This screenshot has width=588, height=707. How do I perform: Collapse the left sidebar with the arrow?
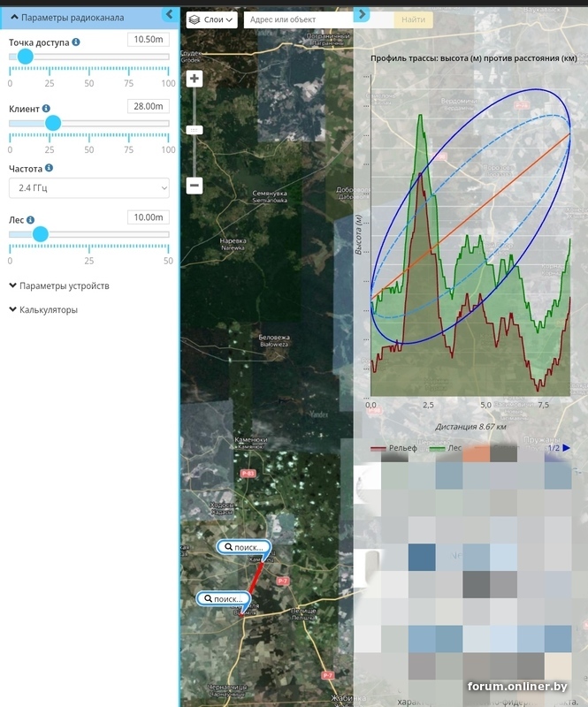[170, 14]
